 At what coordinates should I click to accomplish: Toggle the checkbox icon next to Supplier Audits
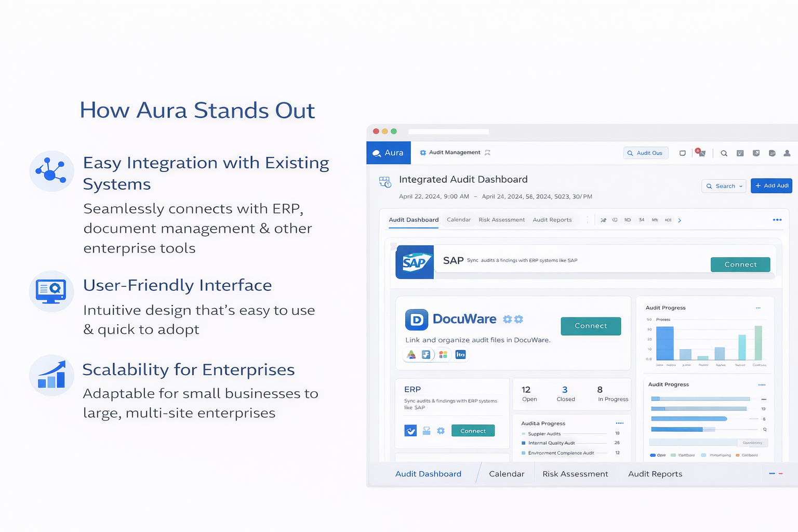[x=523, y=433]
